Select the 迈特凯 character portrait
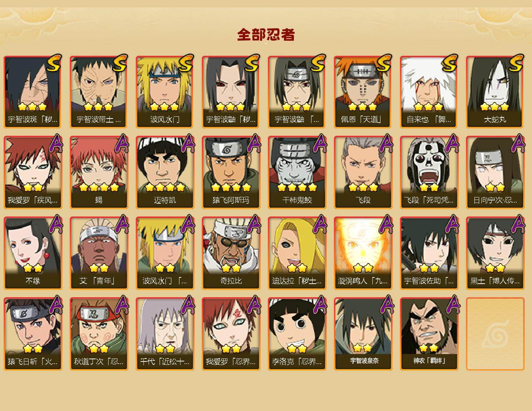532x411 pixels. 165,172
